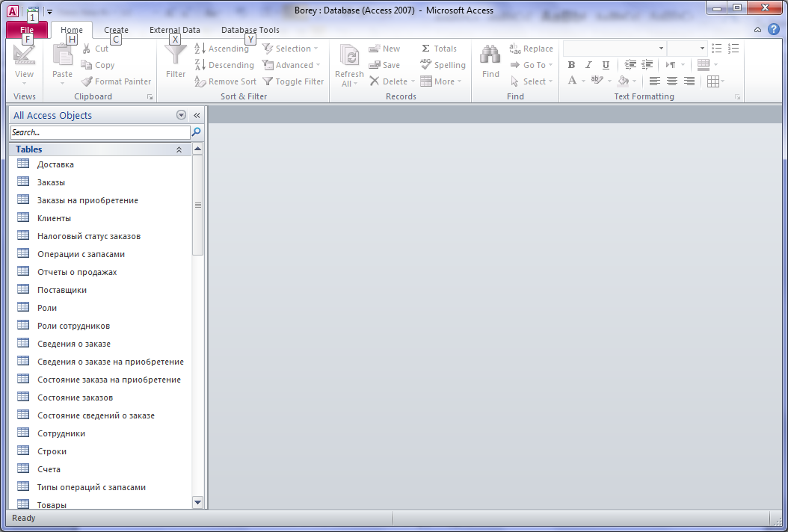
Task: Toggle Bold formatting
Action: [571, 65]
